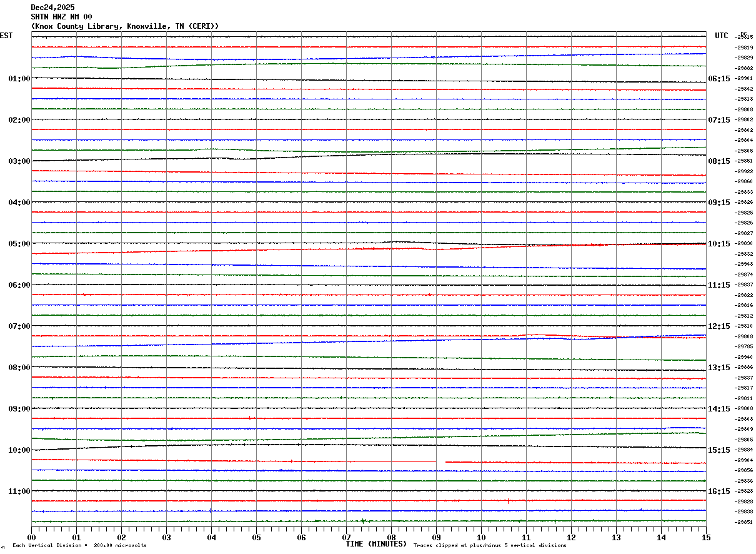Image resolution: width=756 pixels, height=554 pixels.
Task: Click minute axis tick label 07
Action: pos(346,537)
